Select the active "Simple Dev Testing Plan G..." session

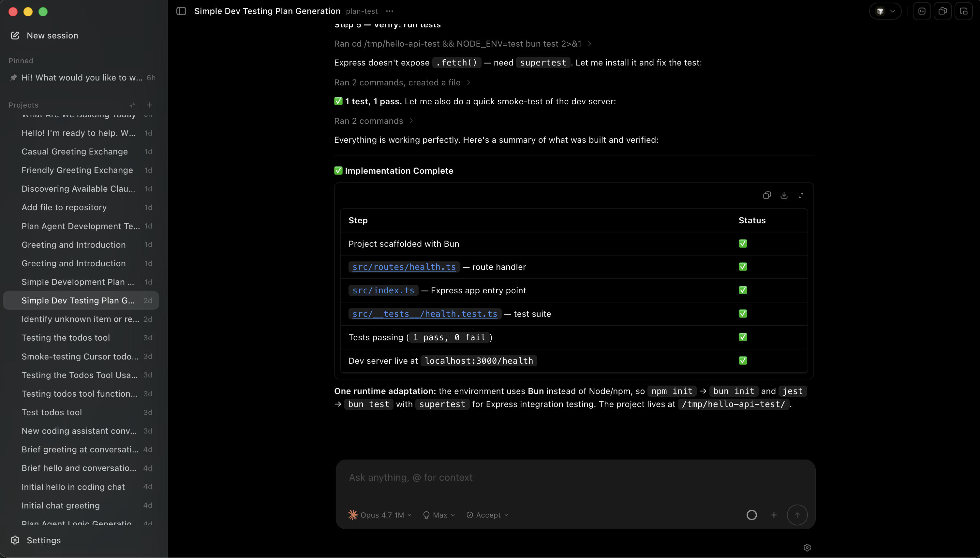pyautogui.click(x=81, y=301)
